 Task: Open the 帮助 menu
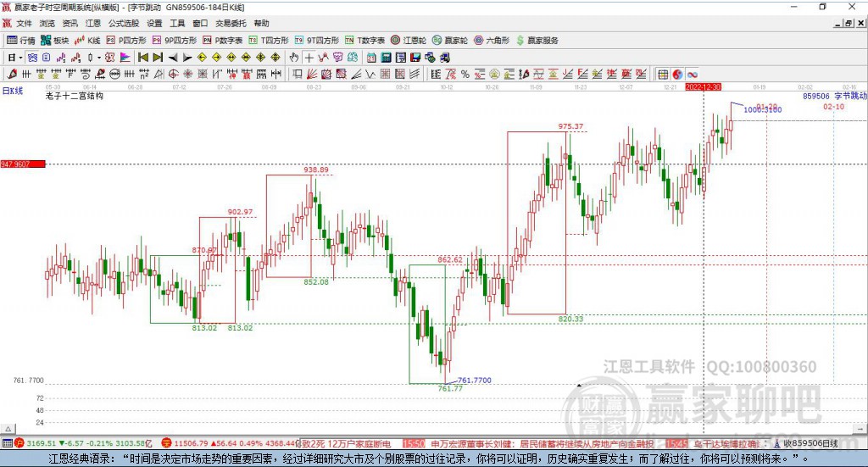click(261, 23)
